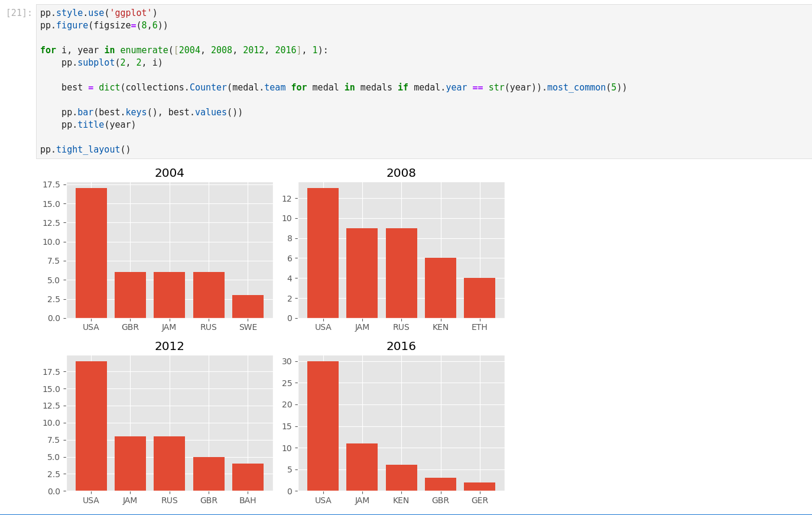This screenshot has height=515, width=812.
Task: Select the USA bar in the 2004 chart
Action: click(91, 253)
